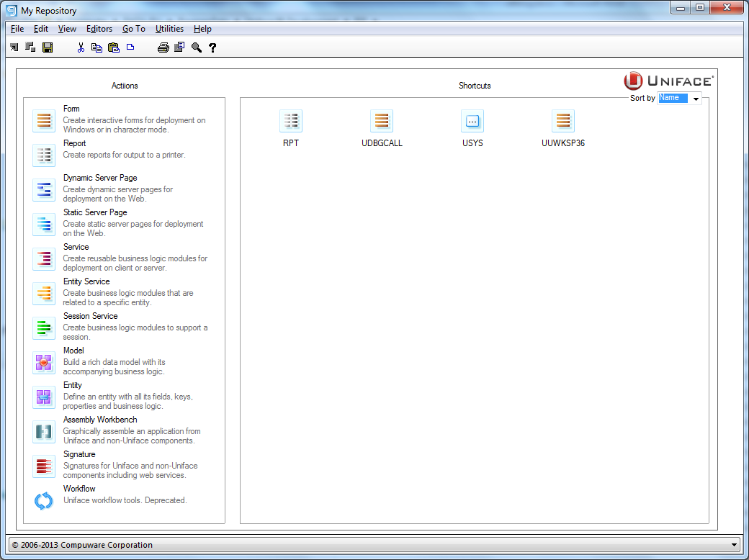
Task: Open the RPT shortcut icon
Action: (291, 121)
